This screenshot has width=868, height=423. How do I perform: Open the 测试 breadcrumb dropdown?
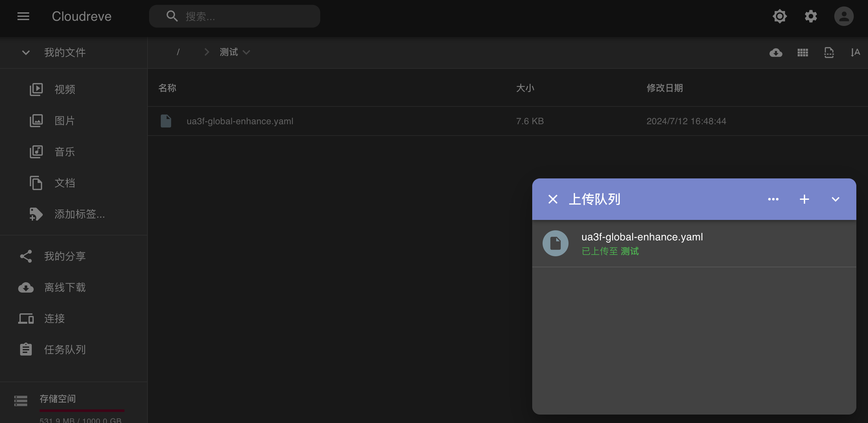[247, 52]
